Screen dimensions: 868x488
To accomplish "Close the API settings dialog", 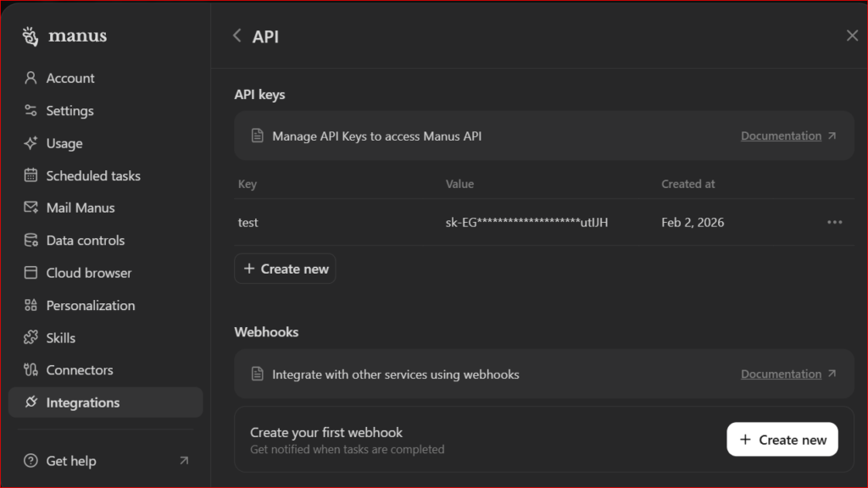I will pyautogui.click(x=852, y=36).
